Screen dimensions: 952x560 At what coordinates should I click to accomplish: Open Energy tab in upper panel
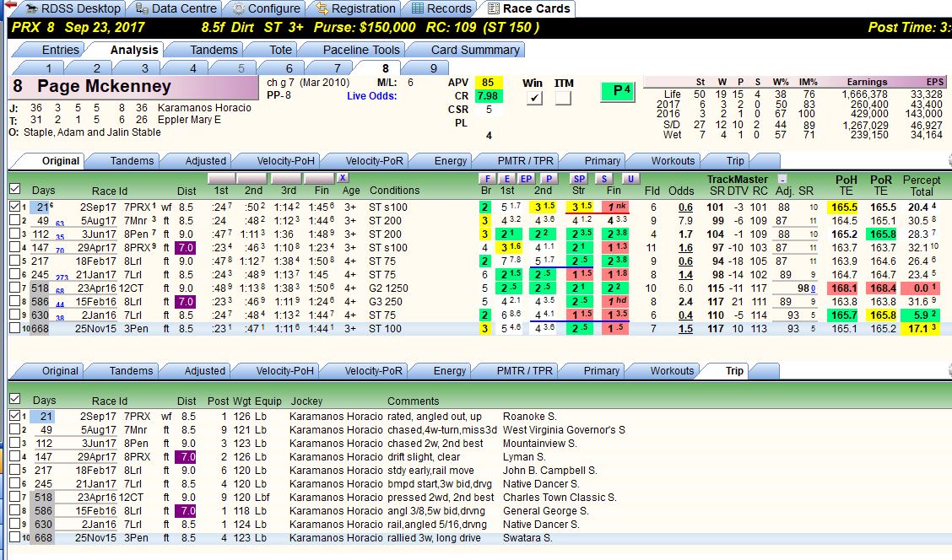451,161
